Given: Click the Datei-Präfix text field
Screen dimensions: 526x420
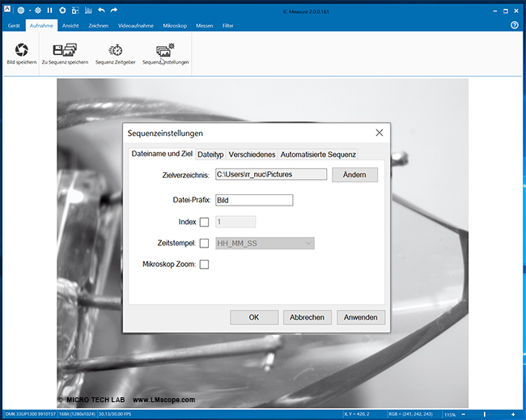Looking at the screenshot, I should 254,201.
